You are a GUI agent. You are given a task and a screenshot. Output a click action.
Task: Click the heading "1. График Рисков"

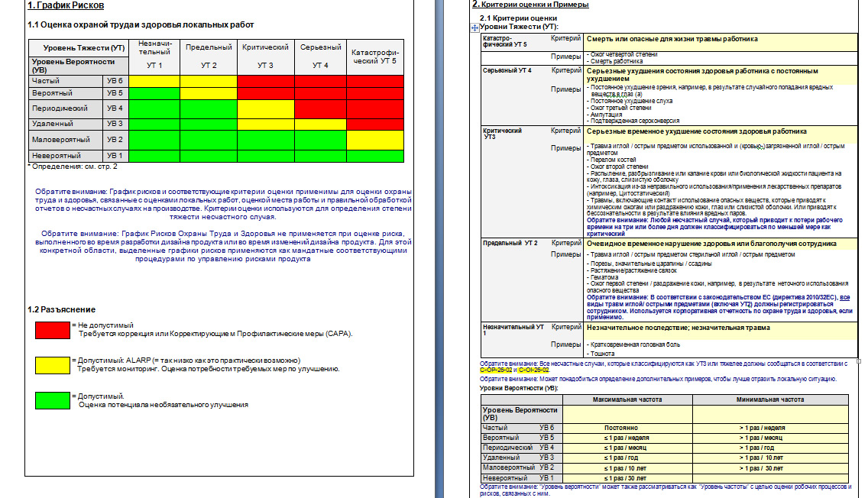coord(66,5)
